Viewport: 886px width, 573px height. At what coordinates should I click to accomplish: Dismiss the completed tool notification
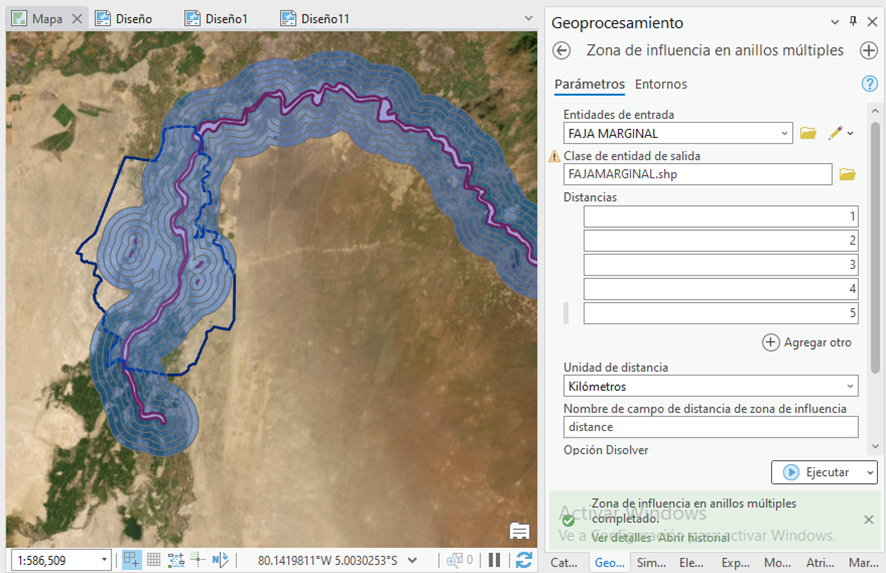click(x=869, y=519)
